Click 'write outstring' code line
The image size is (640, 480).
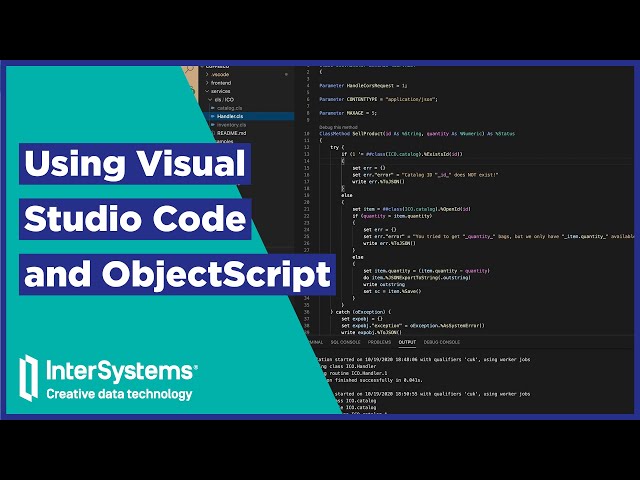pyautogui.click(x=384, y=284)
